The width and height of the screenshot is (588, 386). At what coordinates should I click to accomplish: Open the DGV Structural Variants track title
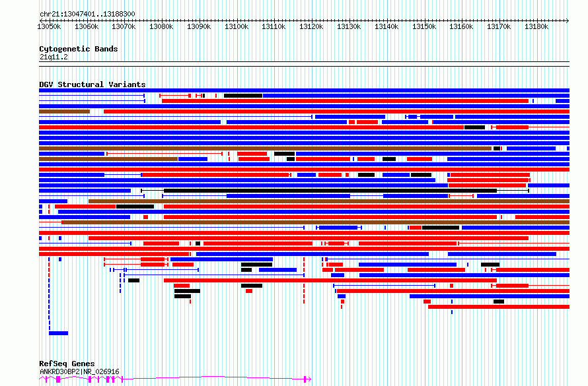(x=92, y=84)
